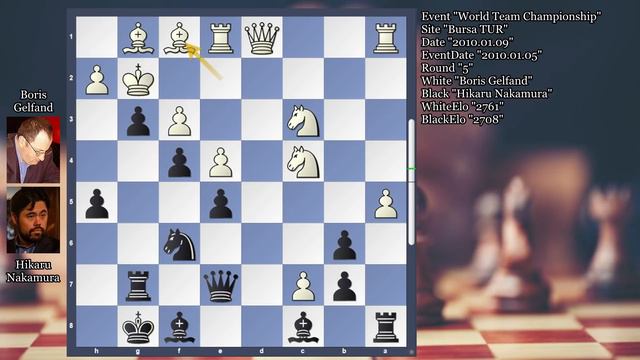This screenshot has width=640, height=360.
Task: Select the white pawn on c7
Action: click(x=303, y=286)
